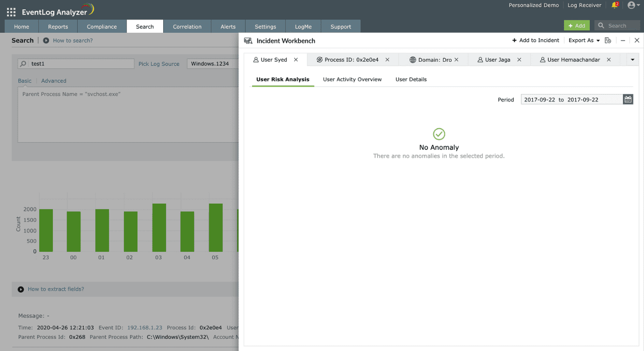Open the User Details tab
644x351 pixels.
coord(411,80)
